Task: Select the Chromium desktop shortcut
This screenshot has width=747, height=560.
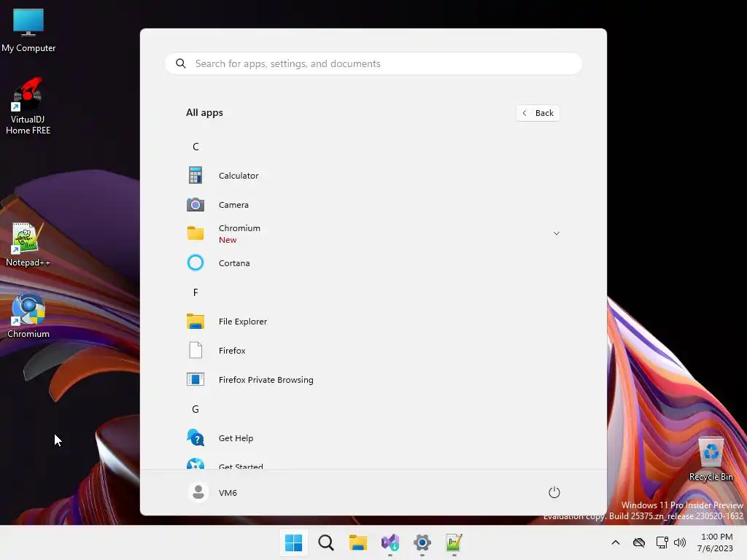Action: pyautogui.click(x=28, y=315)
